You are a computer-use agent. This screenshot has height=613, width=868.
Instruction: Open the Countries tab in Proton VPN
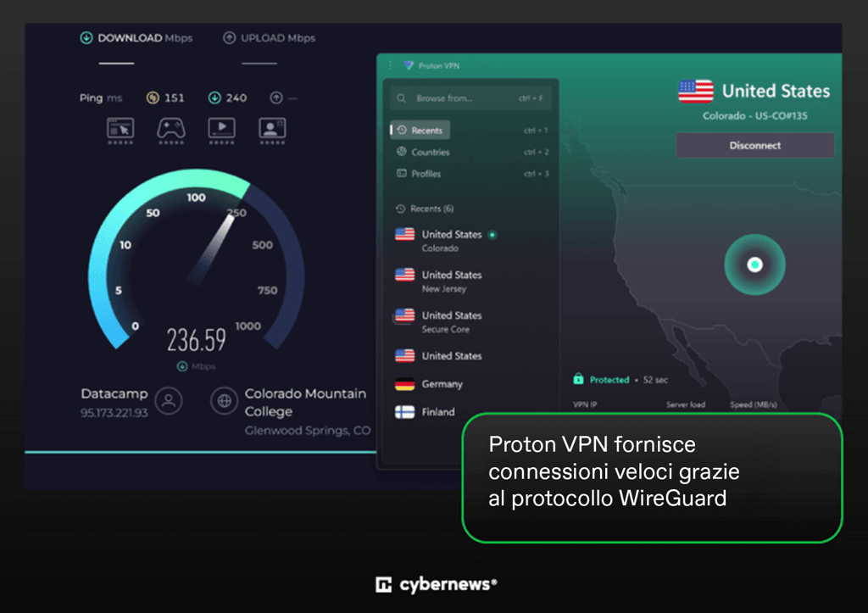tap(423, 152)
